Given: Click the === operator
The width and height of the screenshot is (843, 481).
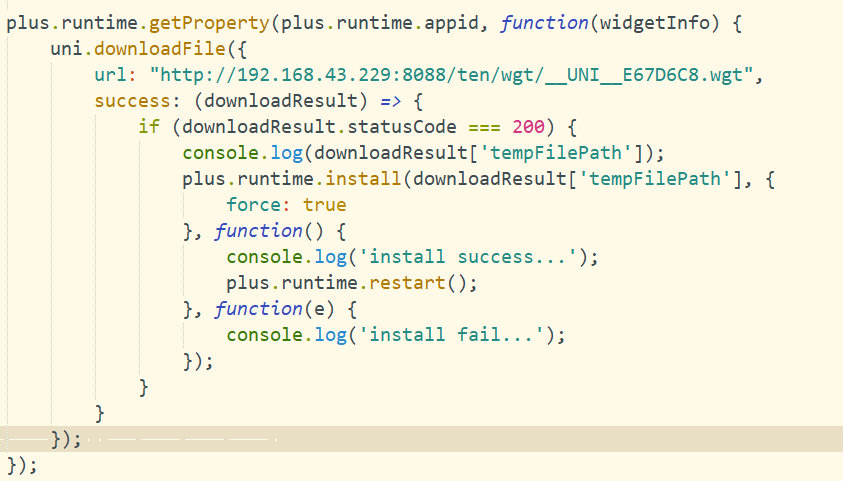Looking at the screenshot, I should click(x=484, y=127).
